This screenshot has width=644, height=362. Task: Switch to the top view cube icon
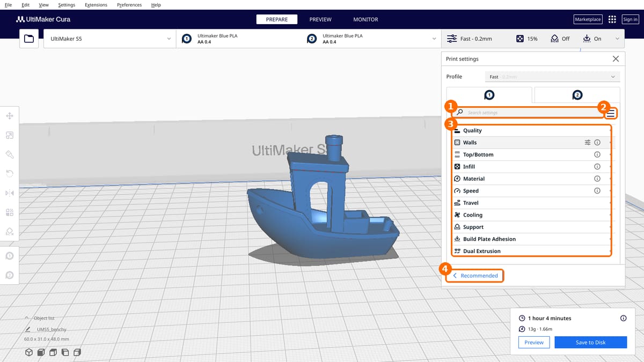pyautogui.click(x=53, y=352)
